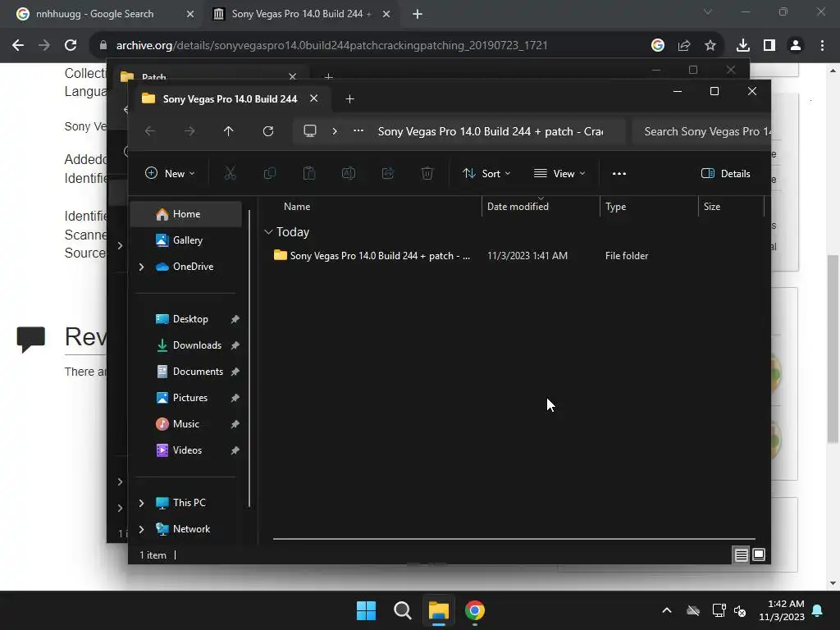The height and width of the screenshot is (630, 840).
Task: Bookmark the archive.org page with the star icon
Action: [x=710, y=45]
